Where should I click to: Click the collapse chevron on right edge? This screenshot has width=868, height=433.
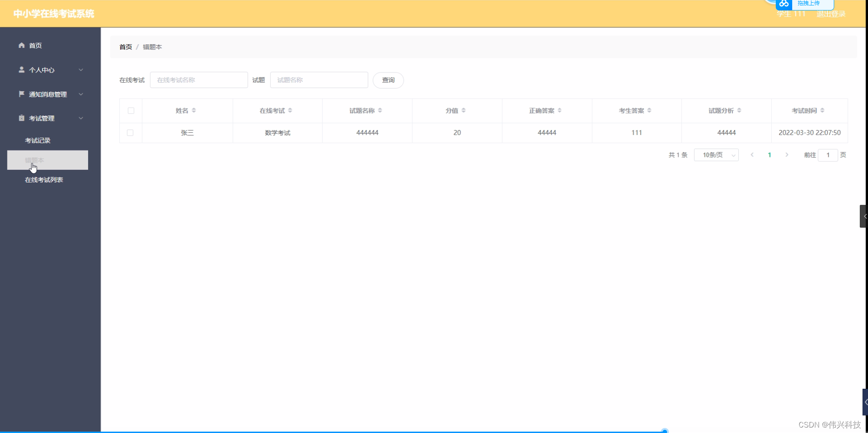click(x=864, y=216)
